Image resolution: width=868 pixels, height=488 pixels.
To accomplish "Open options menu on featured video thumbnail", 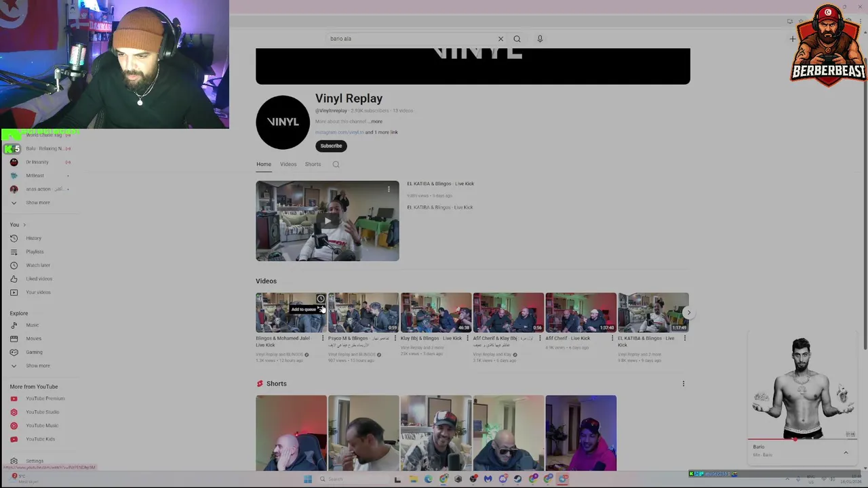I will click(x=389, y=189).
